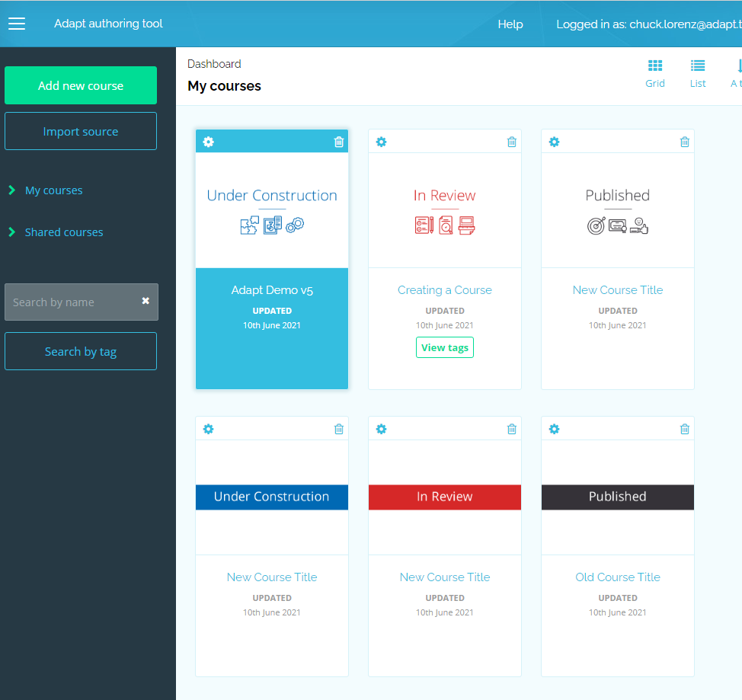
Task: Open settings gear on Adapt Demo v5 card
Action: [x=208, y=142]
